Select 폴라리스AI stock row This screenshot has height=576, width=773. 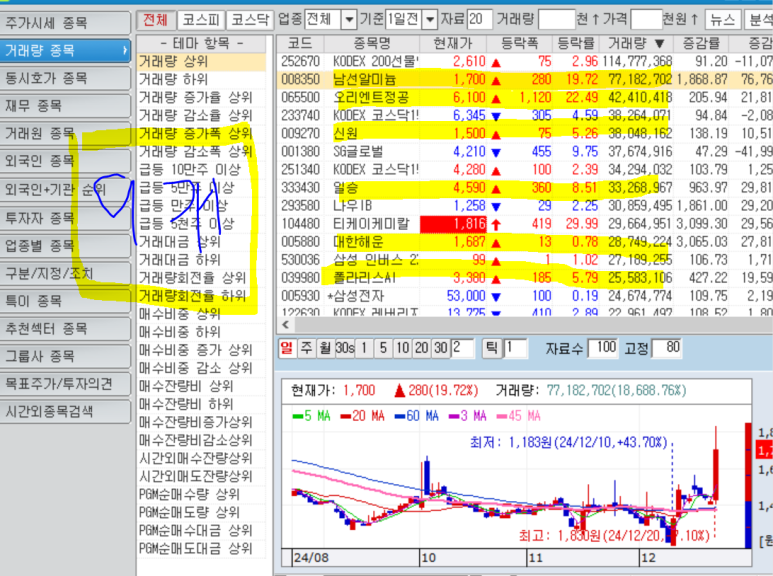click(x=525, y=278)
